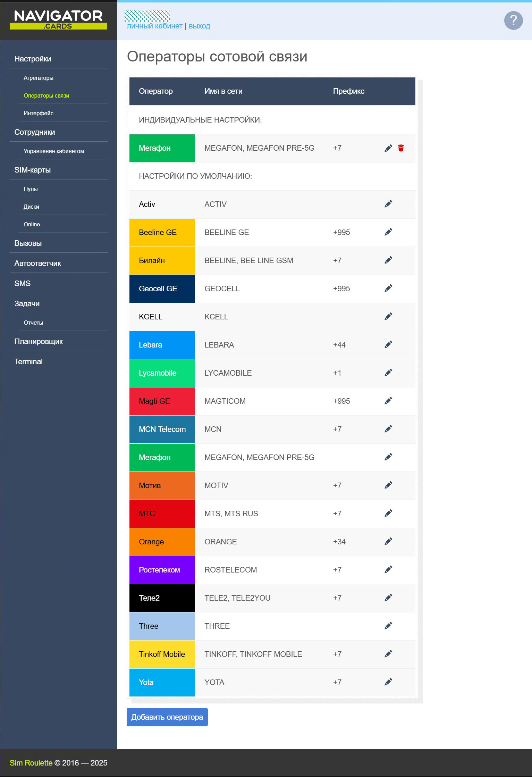Click the pencil icon for Beeline GE
This screenshot has height=777, width=532.
click(x=388, y=232)
